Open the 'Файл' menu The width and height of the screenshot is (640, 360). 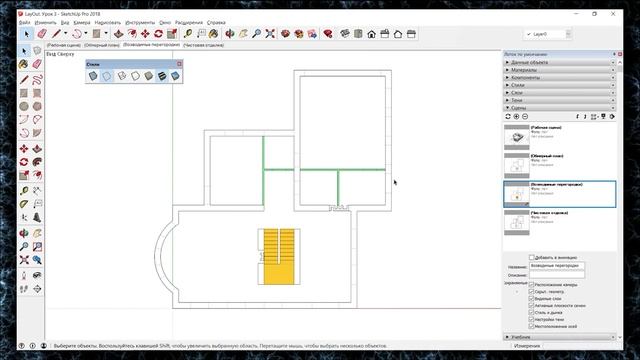(25, 22)
